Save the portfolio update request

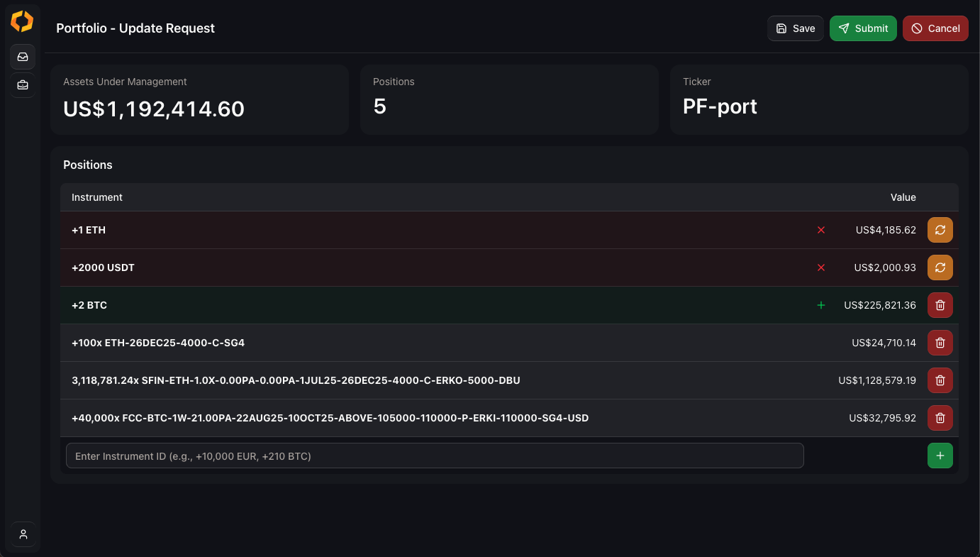pyautogui.click(x=795, y=28)
